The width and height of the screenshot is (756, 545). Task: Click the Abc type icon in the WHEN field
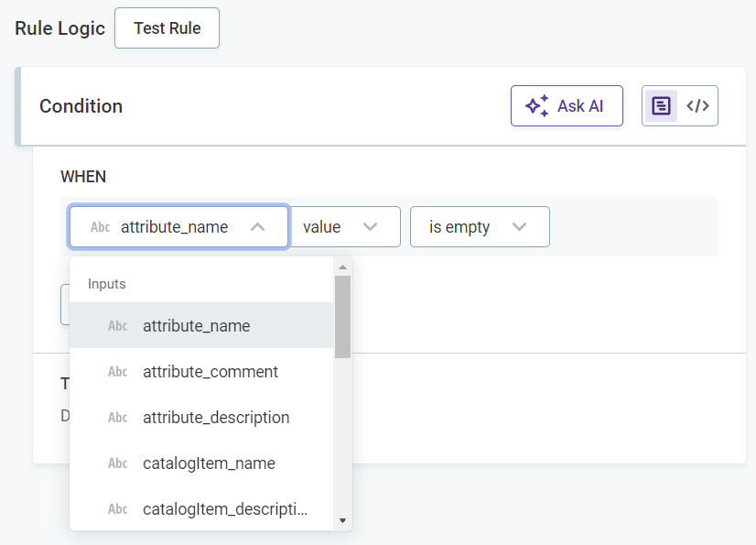[x=101, y=227]
